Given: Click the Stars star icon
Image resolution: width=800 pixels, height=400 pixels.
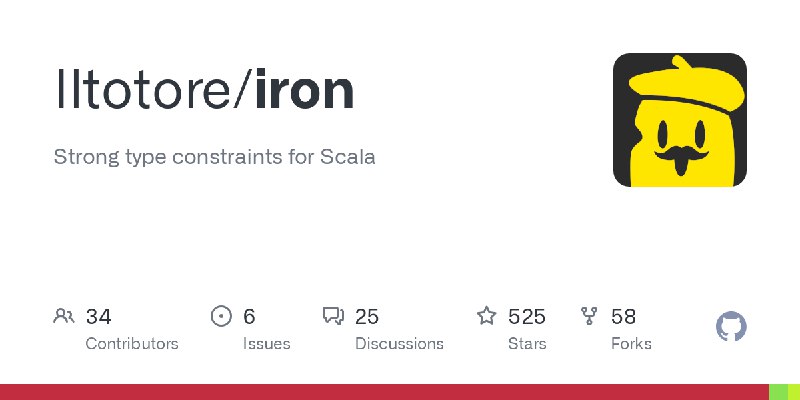Looking at the screenshot, I should click(x=486, y=316).
